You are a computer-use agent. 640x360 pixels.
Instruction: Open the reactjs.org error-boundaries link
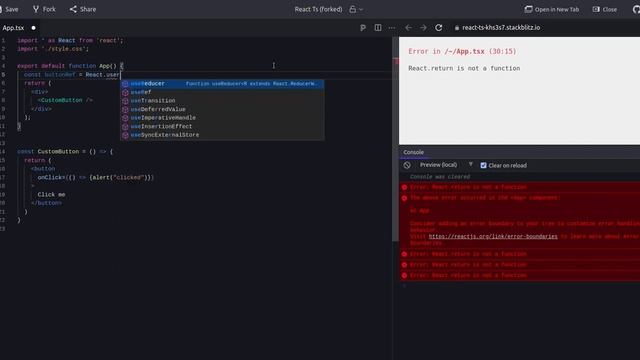pyautogui.click(x=493, y=236)
